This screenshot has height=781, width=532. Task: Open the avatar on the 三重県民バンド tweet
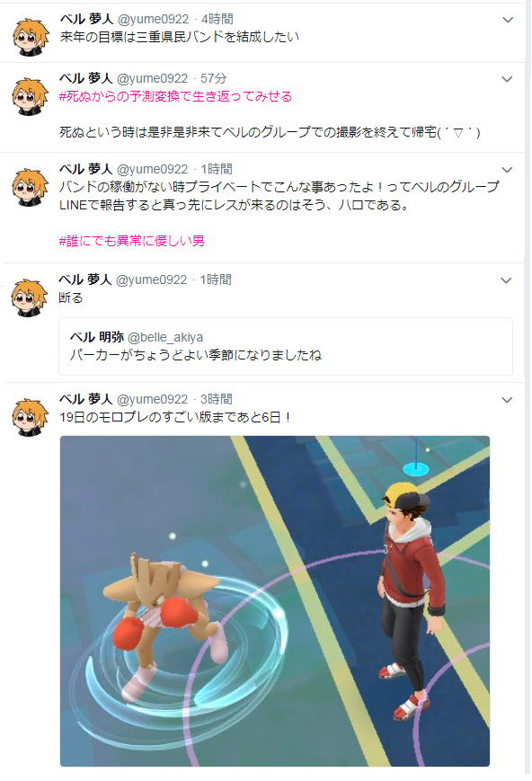point(31,38)
